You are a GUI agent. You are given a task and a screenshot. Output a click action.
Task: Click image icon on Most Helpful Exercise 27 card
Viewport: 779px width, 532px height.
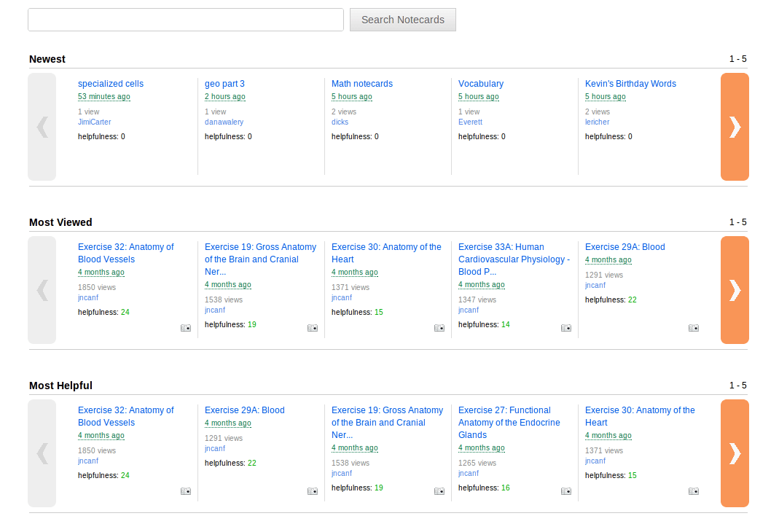point(566,491)
